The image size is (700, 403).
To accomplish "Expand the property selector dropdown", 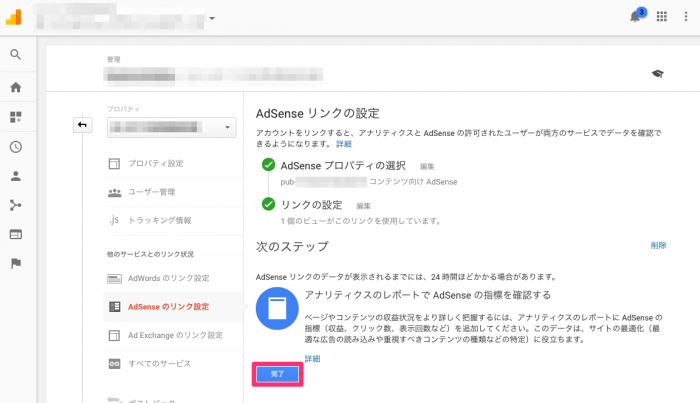I will tap(171, 128).
